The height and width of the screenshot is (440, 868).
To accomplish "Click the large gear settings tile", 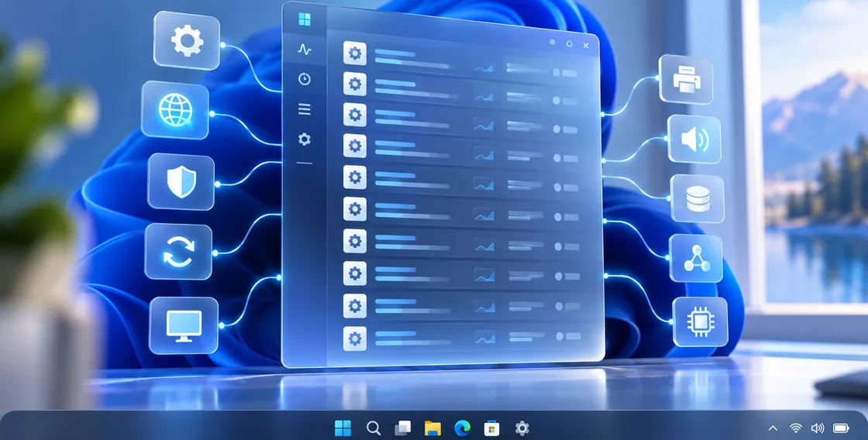I will [x=187, y=40].
